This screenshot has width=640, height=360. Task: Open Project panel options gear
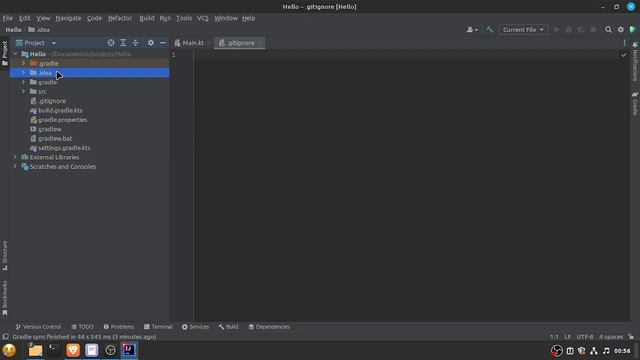pos(151,42)
